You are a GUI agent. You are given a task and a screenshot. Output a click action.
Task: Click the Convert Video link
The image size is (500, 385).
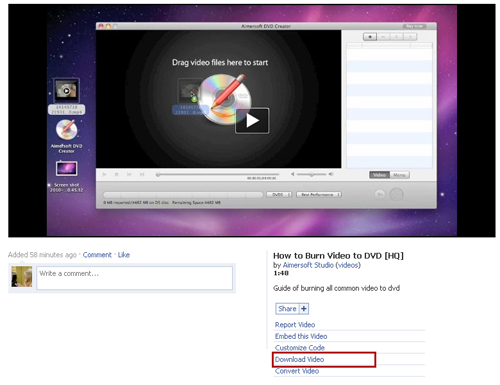tap(297, 371)
